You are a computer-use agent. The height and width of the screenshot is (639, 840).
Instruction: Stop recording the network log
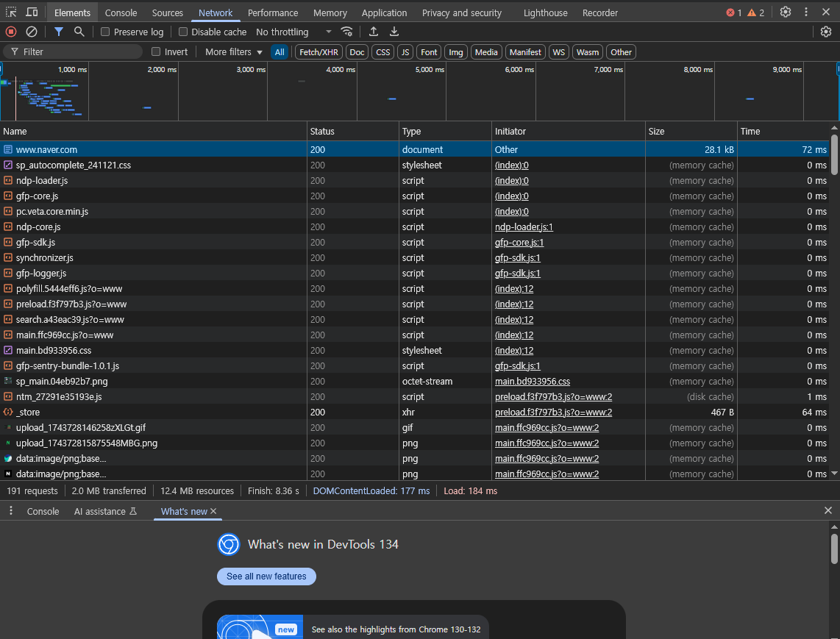[x=11, y=32]
